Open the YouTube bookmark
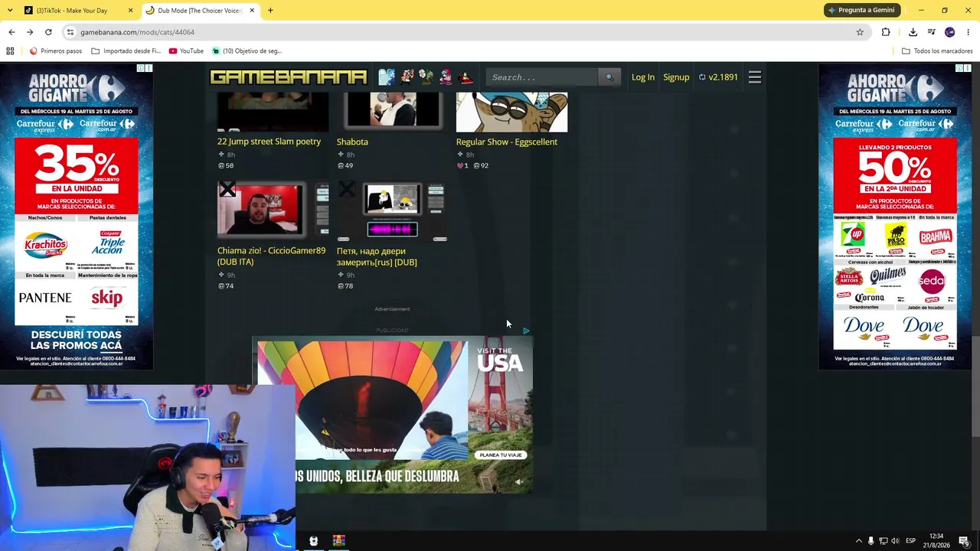 [x=186, y=51]
